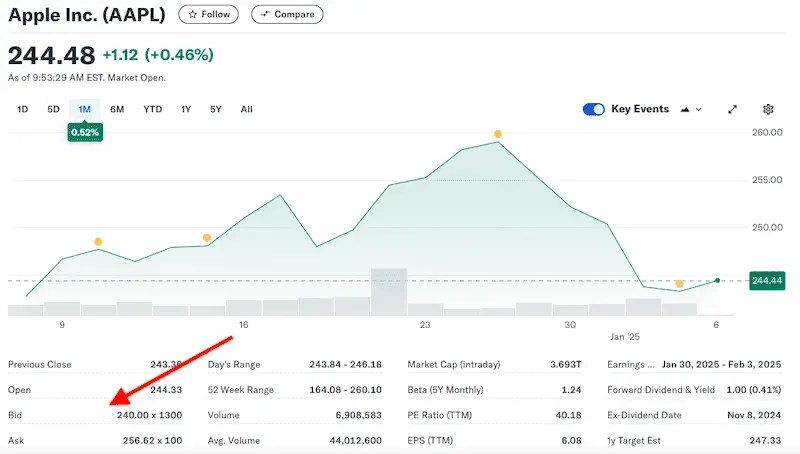Screen dimensions: 800x454
Task: Click the EPS value 6.08
Action: pos(571,440)
